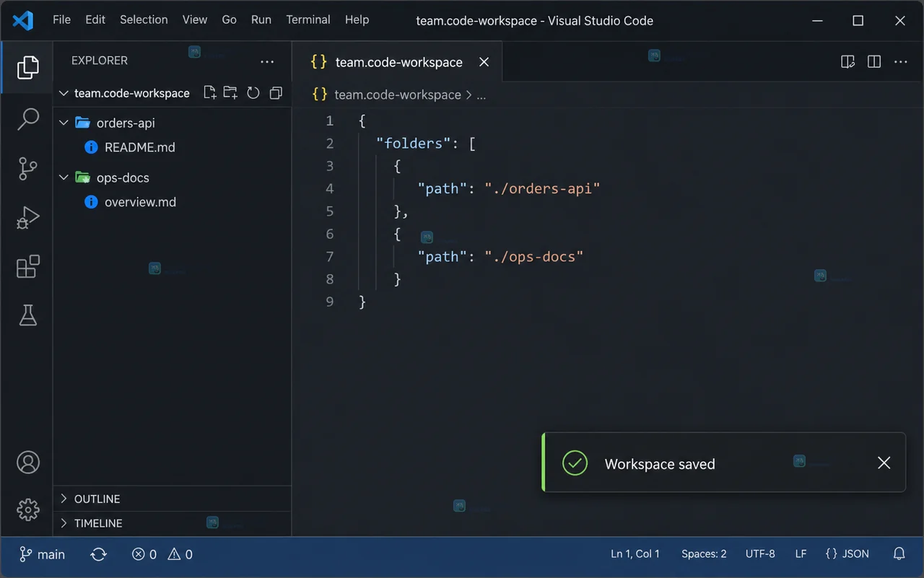924x578 pixels.
Task: Open the Edit menu
Action: [95, 19]
